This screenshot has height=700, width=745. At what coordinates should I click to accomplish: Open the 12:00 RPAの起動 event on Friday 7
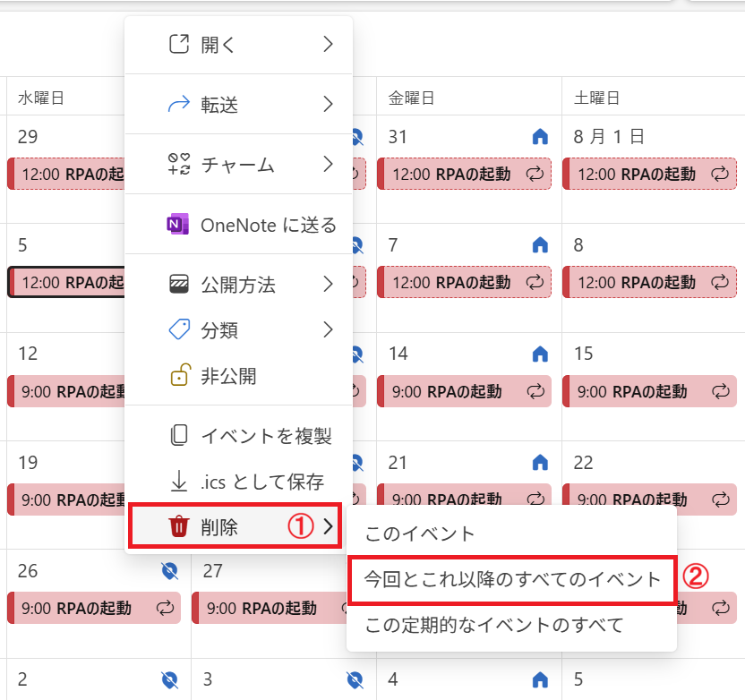(x=464, y=283)
